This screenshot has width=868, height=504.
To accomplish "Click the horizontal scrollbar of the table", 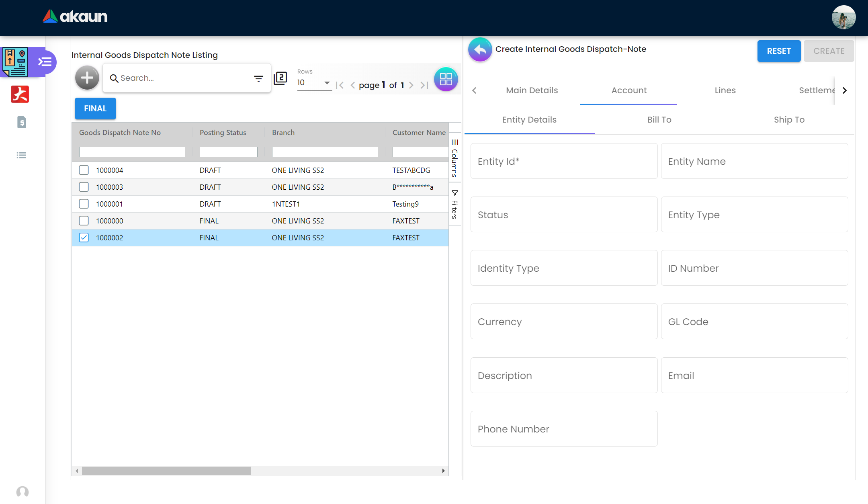I will pos(166,471).
